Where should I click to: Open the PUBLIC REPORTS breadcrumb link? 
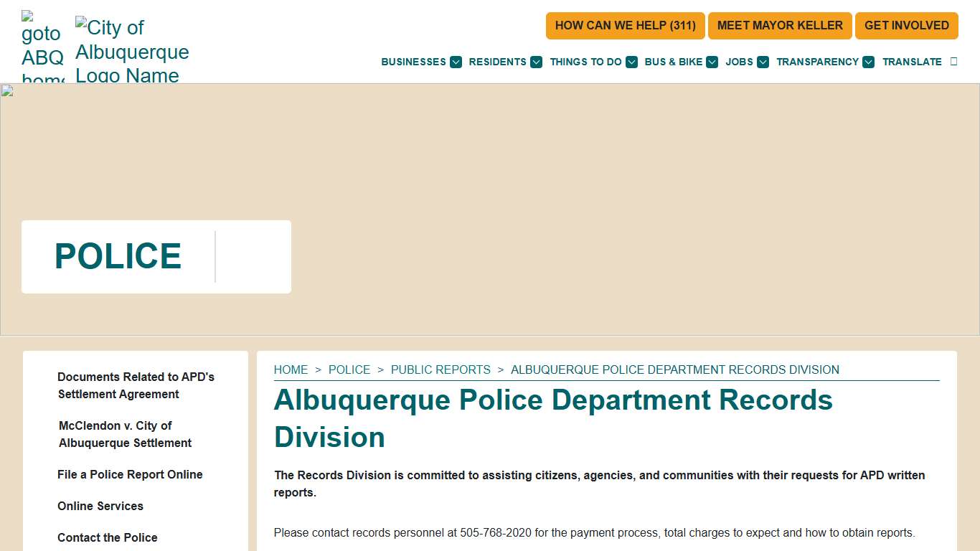pyautogui.click(x=440, y=369)
